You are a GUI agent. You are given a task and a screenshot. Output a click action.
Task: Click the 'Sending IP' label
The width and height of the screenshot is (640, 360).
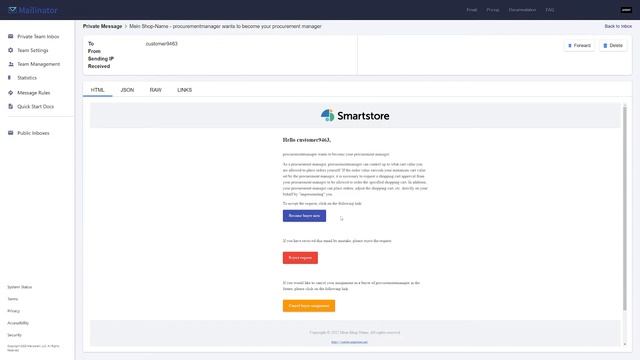point(101,59)
